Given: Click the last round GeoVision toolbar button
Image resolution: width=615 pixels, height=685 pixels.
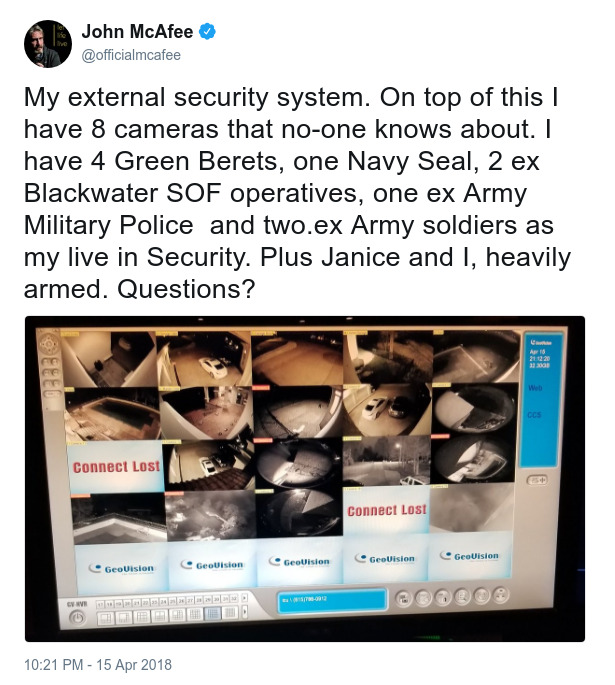Looking at the screenshot, I should point(501,595).
